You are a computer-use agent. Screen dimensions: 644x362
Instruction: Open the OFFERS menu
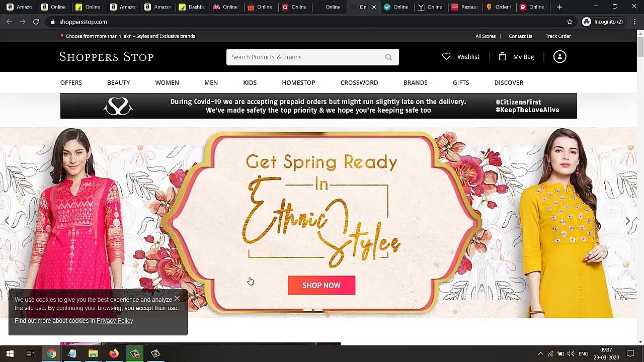pos(71,82)
